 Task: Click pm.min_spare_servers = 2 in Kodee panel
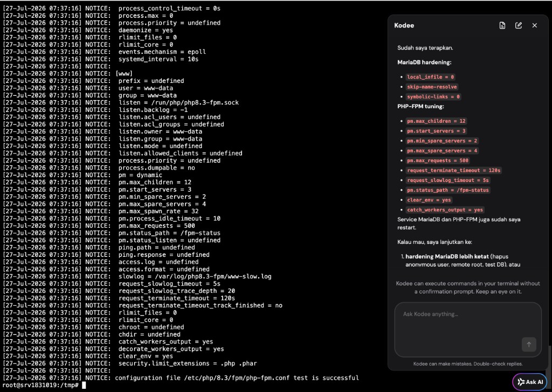442,141
